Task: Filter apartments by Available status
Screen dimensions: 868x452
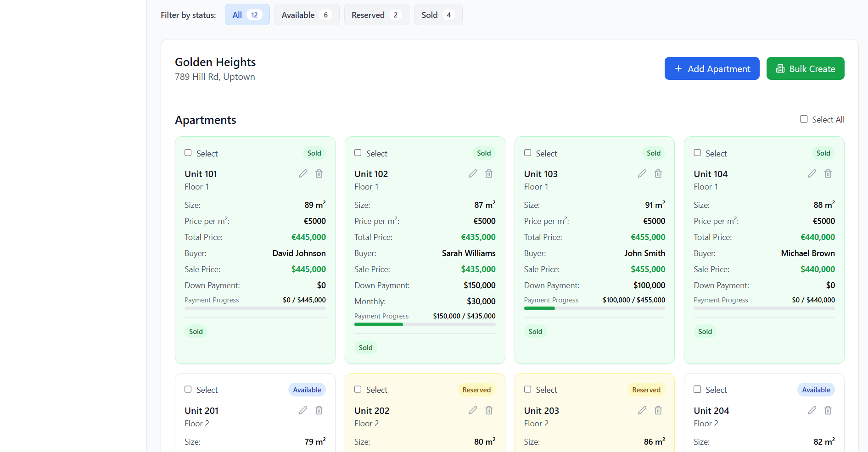Action: coord(307,15)
